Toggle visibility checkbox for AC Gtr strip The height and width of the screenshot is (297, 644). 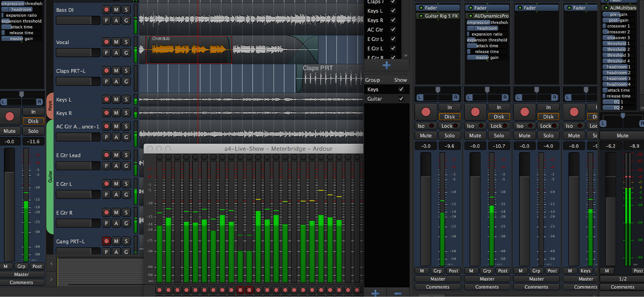coord(393,29)
